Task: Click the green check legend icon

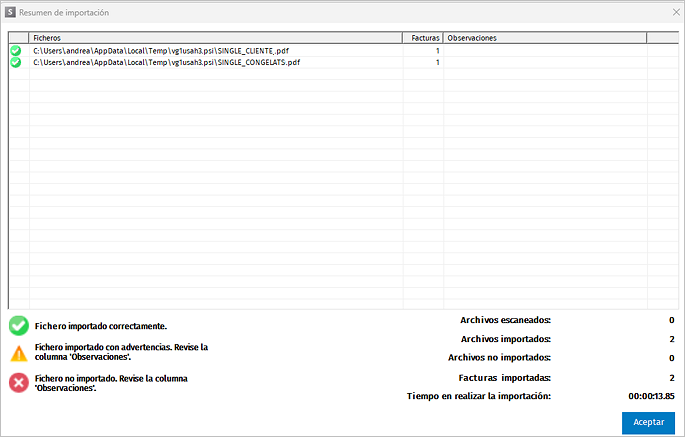Action: 19,326
